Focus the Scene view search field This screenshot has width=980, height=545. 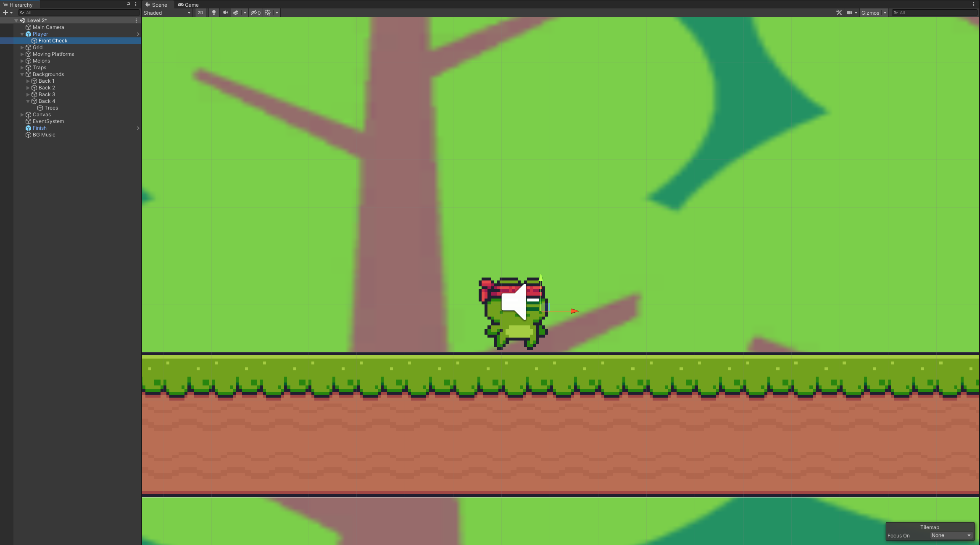pyautogui.click(x=935, y=13)
